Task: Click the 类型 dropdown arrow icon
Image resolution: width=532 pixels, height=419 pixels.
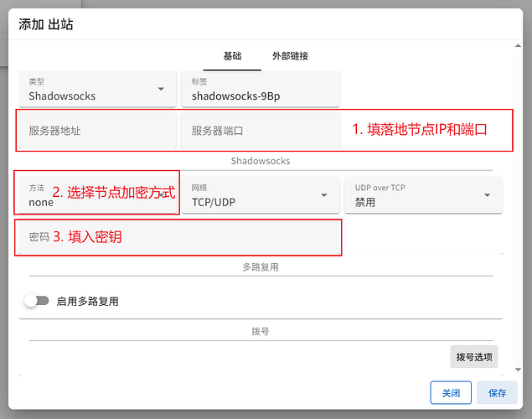Action: (x=161, y=89)
